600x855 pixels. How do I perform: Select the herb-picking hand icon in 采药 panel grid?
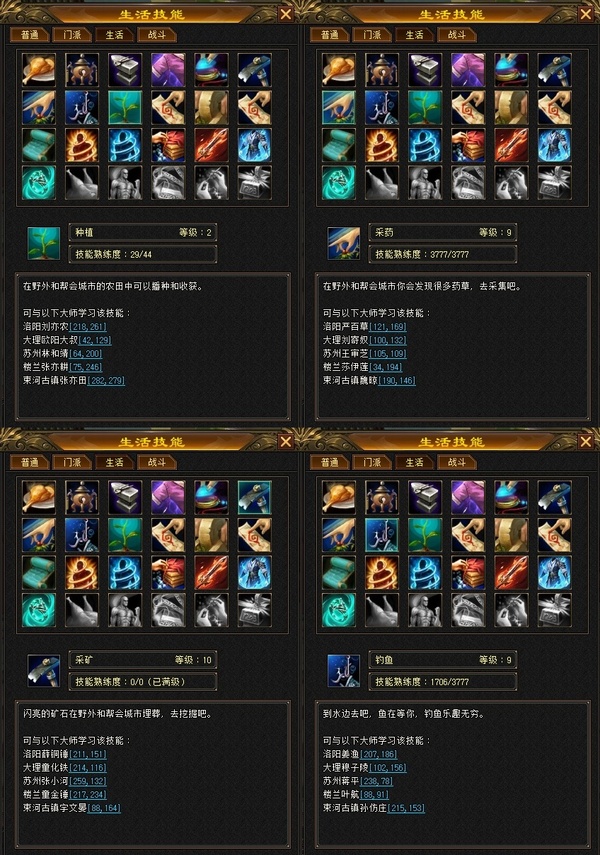[x=339, y=107]
